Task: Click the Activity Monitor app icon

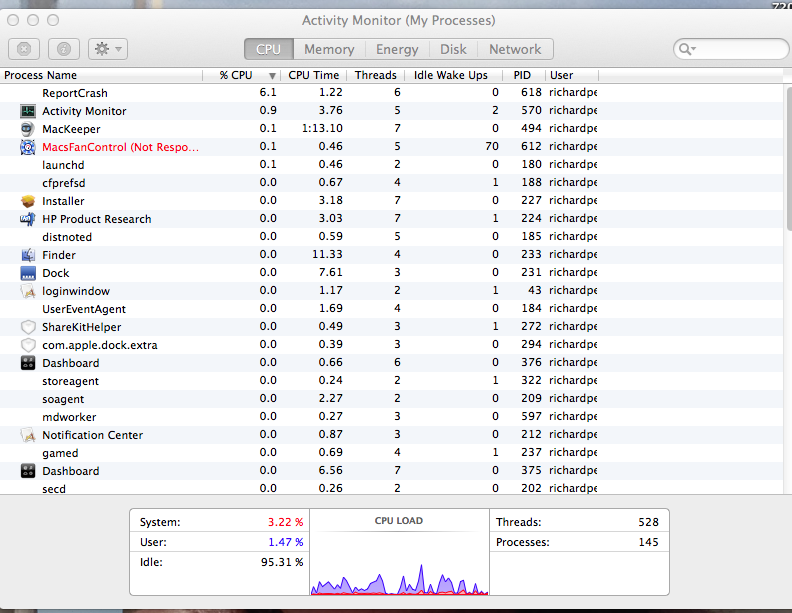Action: click(x=28, y=111)
